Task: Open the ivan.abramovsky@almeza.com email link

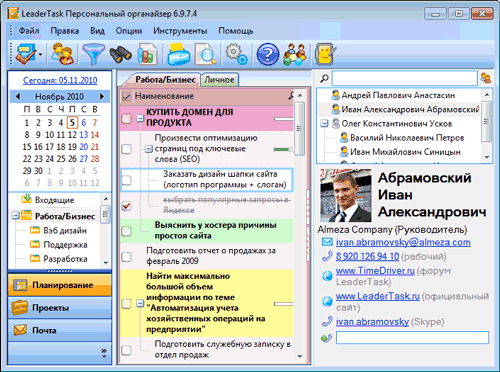Action: click(403, 242)
